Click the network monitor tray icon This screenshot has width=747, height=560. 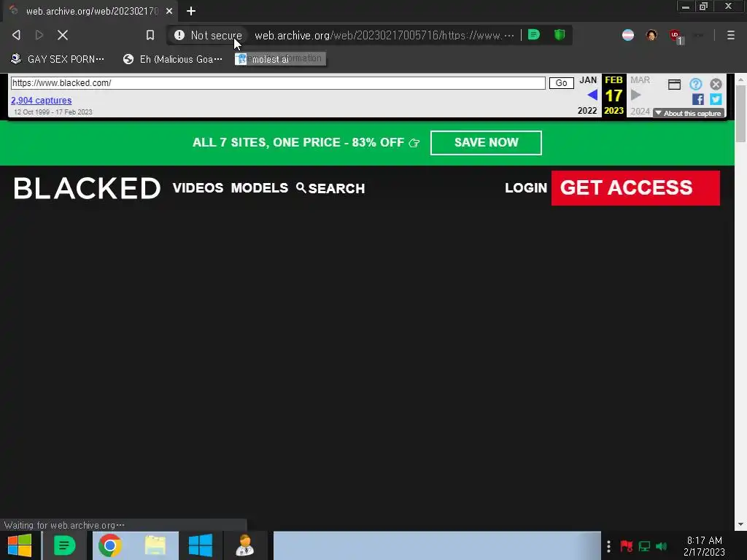(x=644, y=546)
